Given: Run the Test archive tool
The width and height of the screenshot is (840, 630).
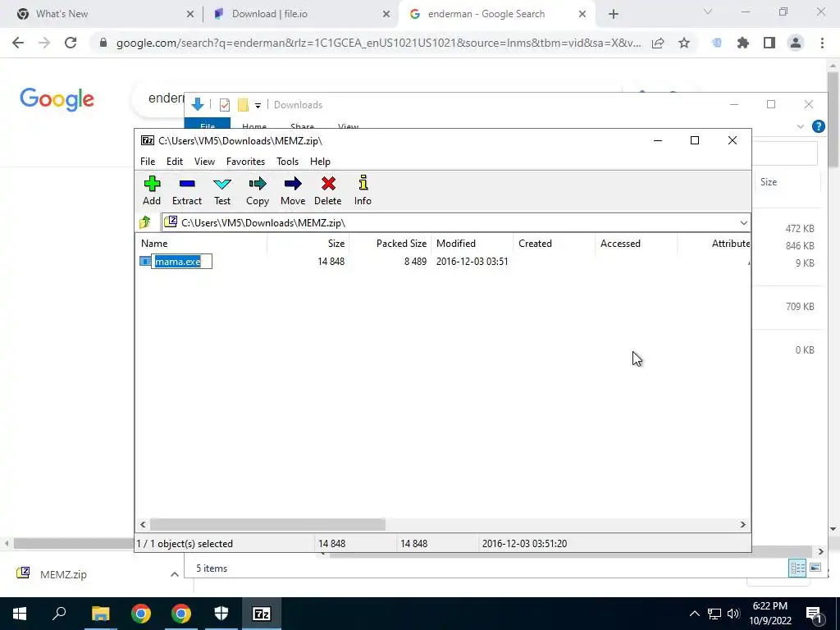Looking at the screenshot, I should [x=222, y=190].
